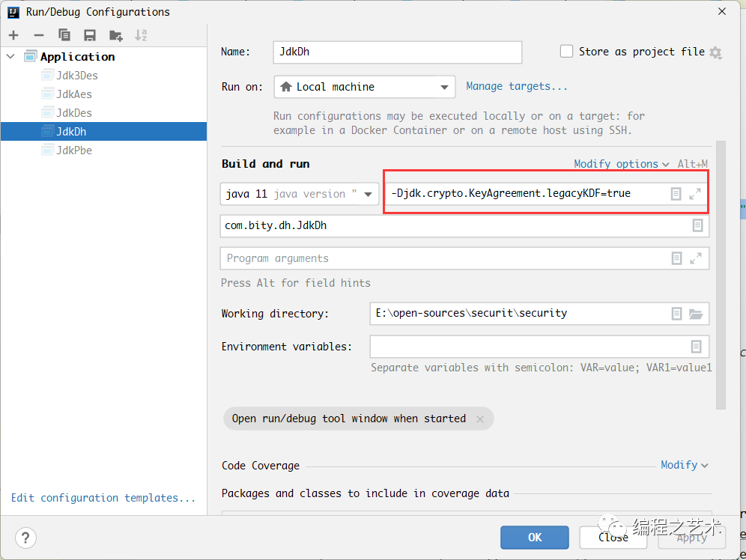Expand the Program arguments field
The height and width of the screenshot is (560, 746).
coord(696,258)
